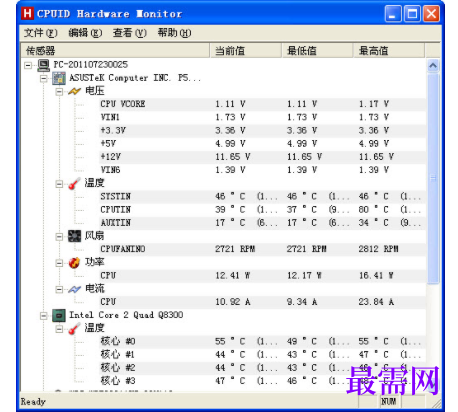458x412 pixels.
Task: Click the Intel Core 2 Quad CPU chip icon
Action: [59, 315]
